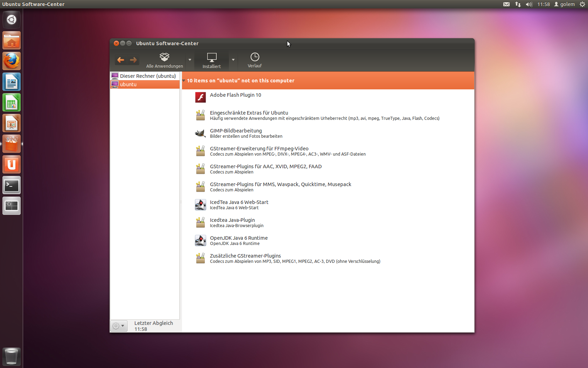Open the dropdown arrow beside Installiert

pos(233,60)
